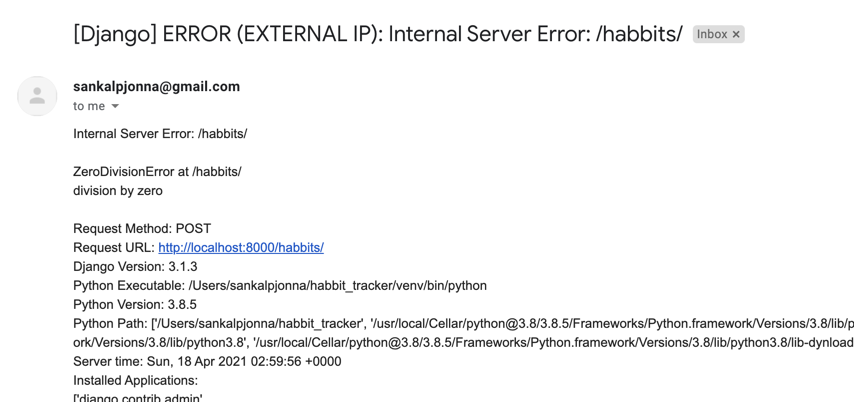Remove the Inbox label with its X

[736, 34]
